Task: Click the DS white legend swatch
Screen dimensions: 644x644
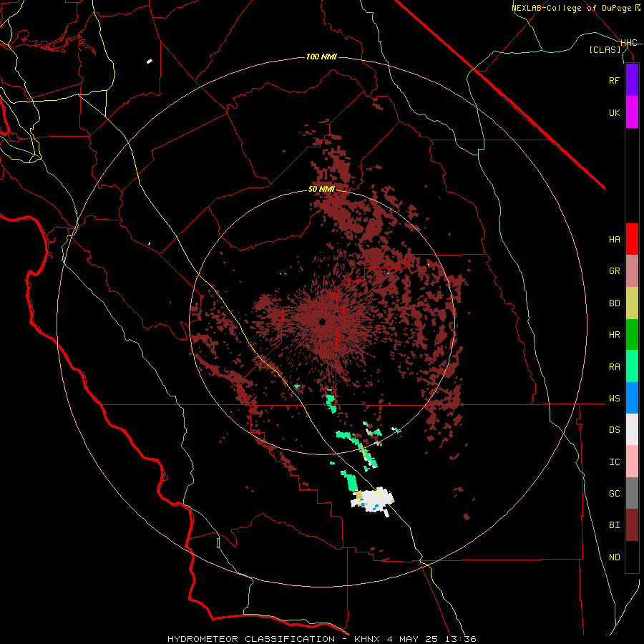Action: [632, 429]
